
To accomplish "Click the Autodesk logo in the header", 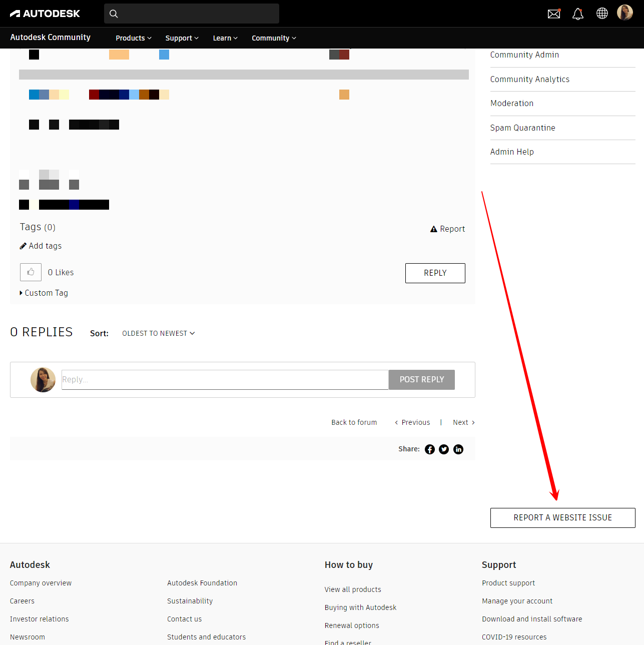I will pyautogui.click(x=45, y=13).
